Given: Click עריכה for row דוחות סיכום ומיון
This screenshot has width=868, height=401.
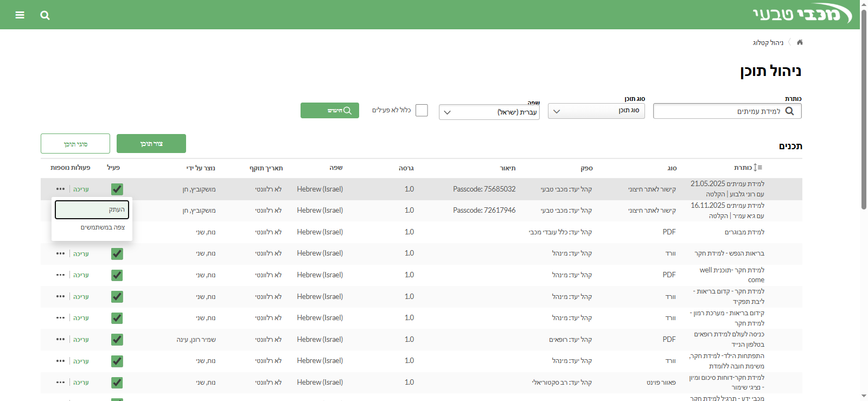Looking at the screenshot, I should [81, 383].
